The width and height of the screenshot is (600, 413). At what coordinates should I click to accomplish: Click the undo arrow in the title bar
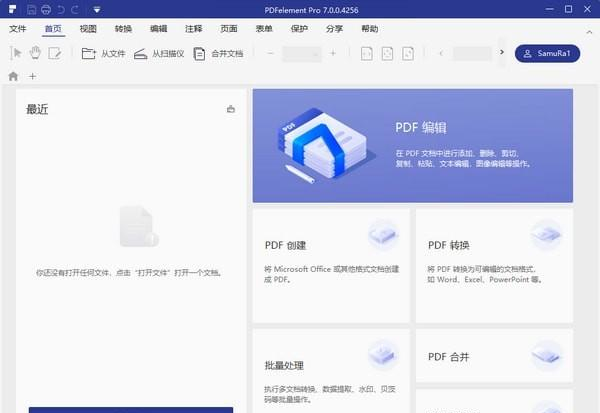pyautogui.click(x=61, y=10)
